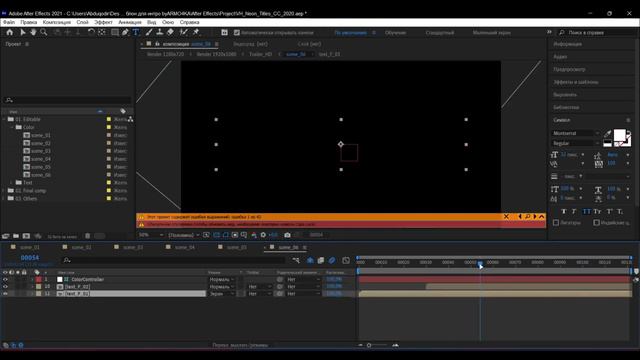Screen dimensions: 640x360
Task: Open the Эффект menu
Action: [103, 22]
